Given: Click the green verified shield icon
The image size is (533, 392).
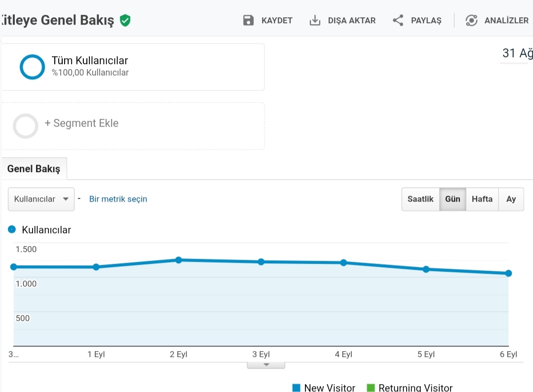Looking at the screenshot, I should [x=125, y=20].
